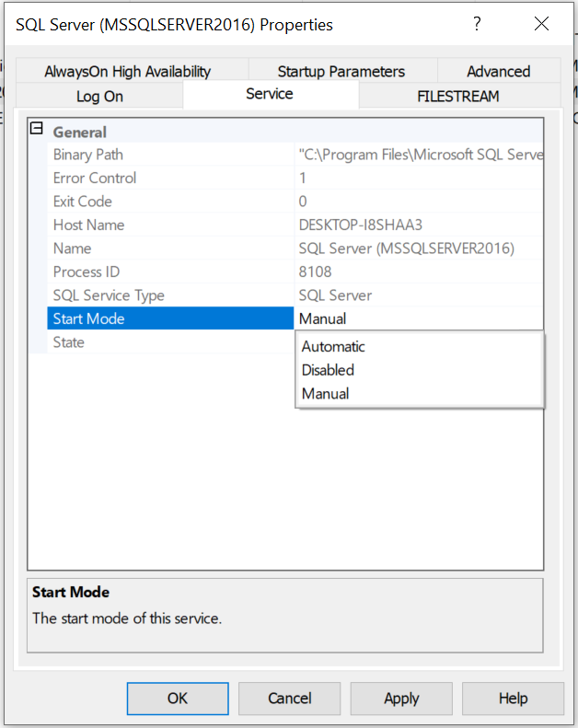
Task: Click the Start Mode value field showing Manual
Action: pos(418,318)
